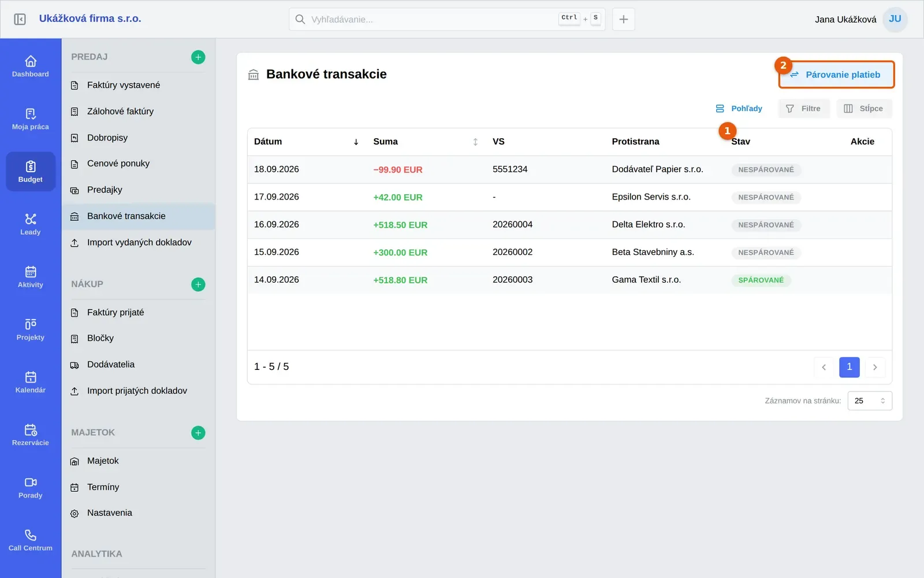Open the Rezervácie module

[31, 435]
